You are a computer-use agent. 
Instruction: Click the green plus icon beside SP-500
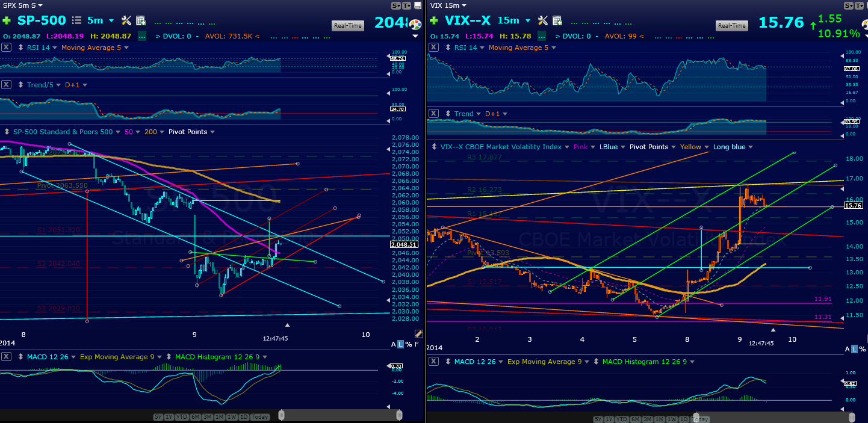tap(7, 20)
